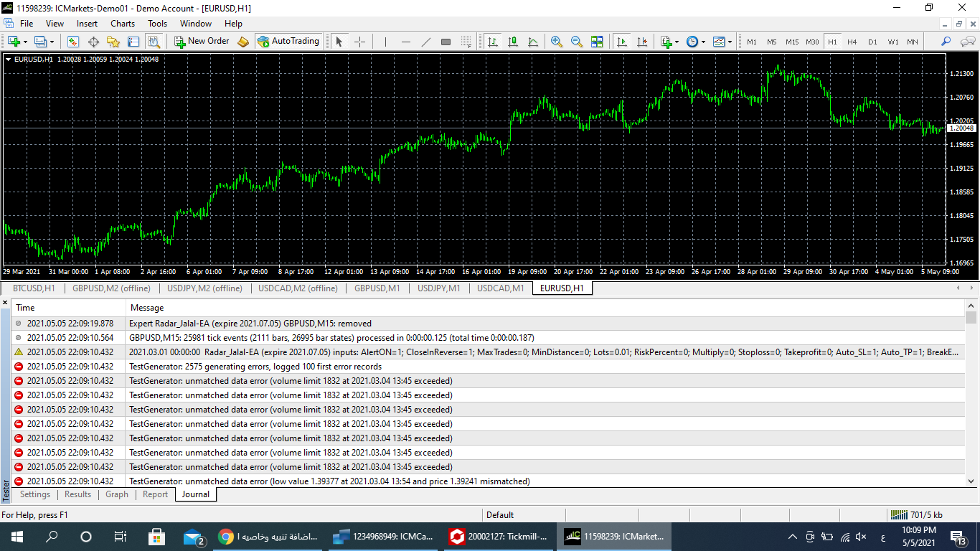Click the New Order button
This screenshot has width=980, height=551.
[x=202, y=42]
